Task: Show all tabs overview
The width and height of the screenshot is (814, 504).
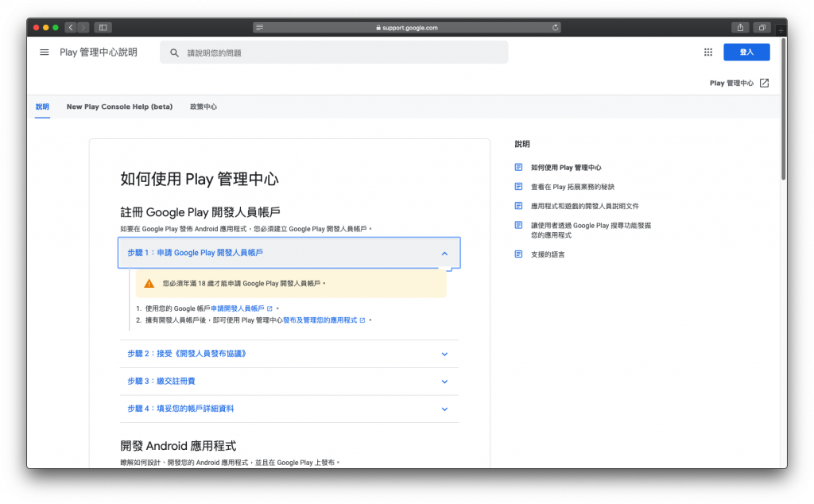Action: tap(762, 28)
